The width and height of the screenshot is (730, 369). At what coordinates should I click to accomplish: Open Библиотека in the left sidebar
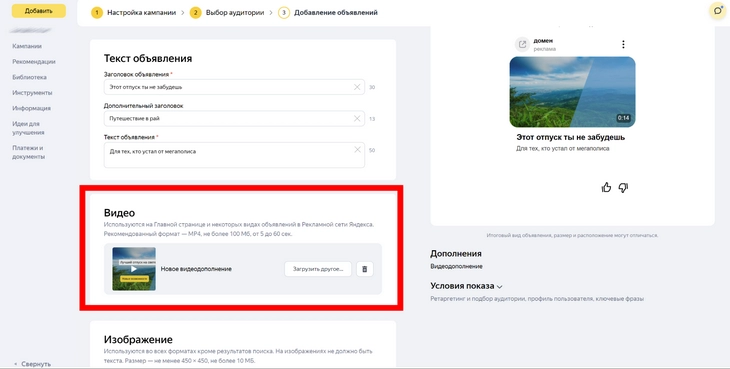click(29, 77)
